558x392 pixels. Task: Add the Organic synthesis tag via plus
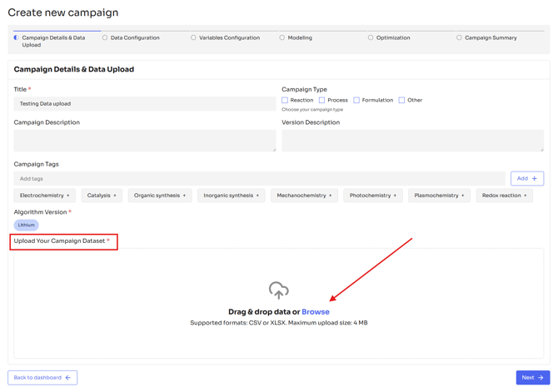(x=184, y=196)
